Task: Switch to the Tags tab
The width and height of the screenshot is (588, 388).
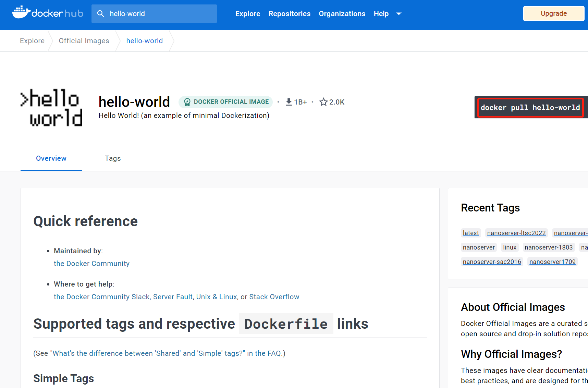Action: point(113,158)
